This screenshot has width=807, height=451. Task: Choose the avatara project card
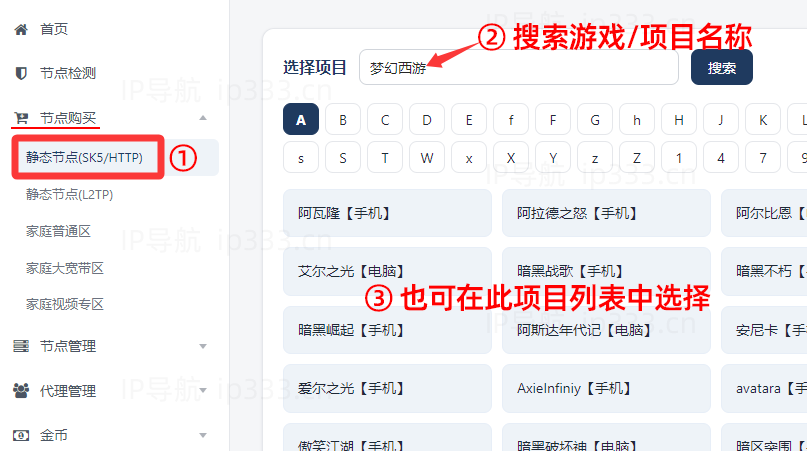764,388
